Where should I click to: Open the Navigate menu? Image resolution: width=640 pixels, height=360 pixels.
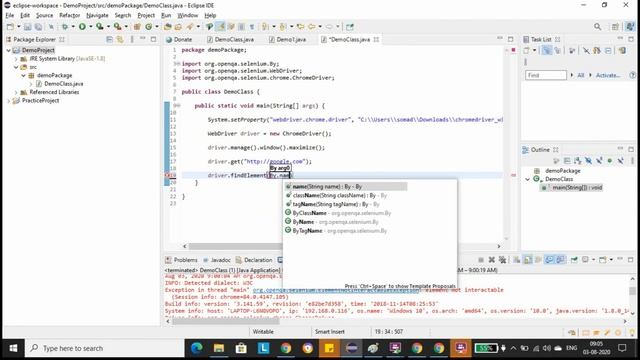tap(97, 15)
